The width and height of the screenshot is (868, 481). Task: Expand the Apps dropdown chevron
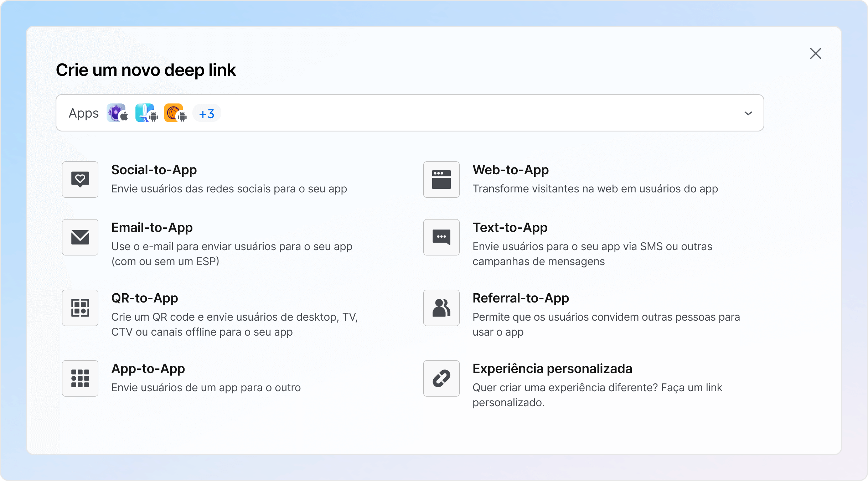748,113
